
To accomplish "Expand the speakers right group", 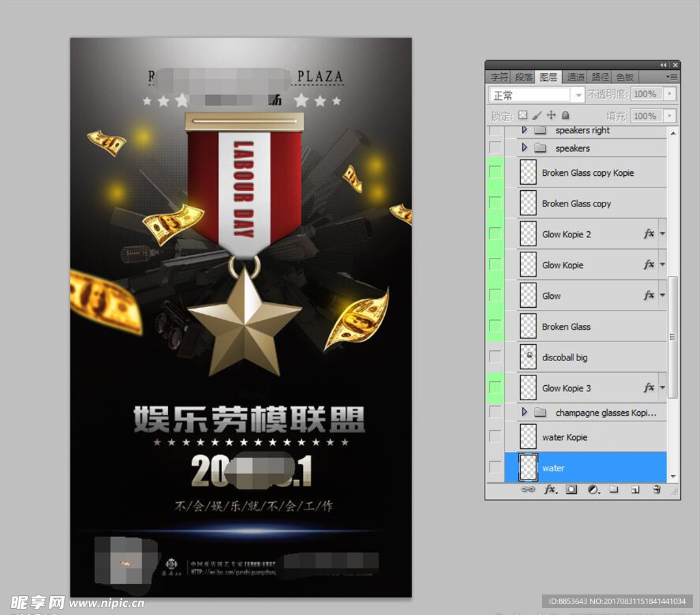I will pos(524,129).
